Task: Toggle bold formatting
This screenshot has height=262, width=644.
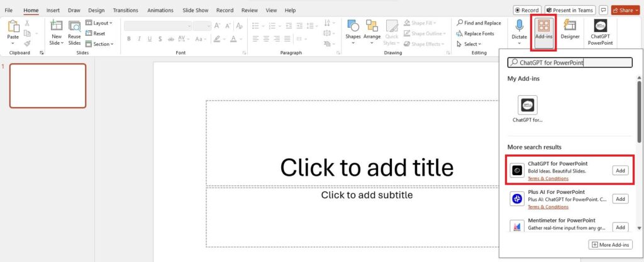Action: coord(129,39)
